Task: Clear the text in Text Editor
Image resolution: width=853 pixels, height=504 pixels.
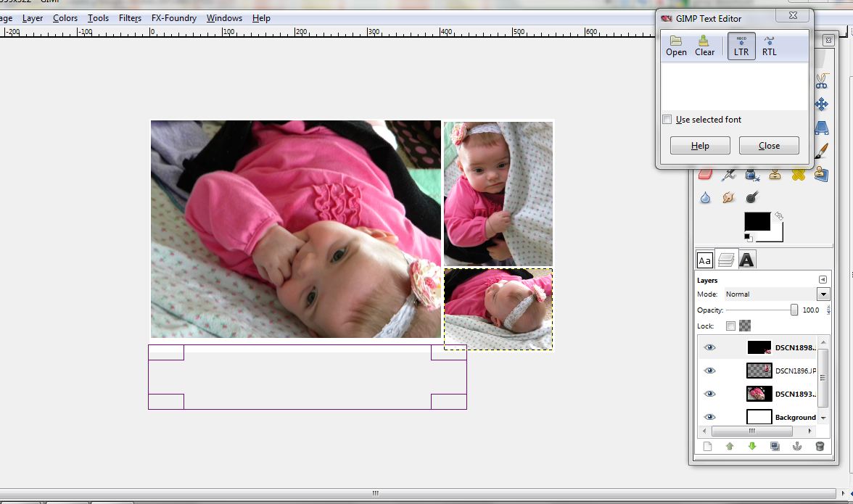Action: 704,46
